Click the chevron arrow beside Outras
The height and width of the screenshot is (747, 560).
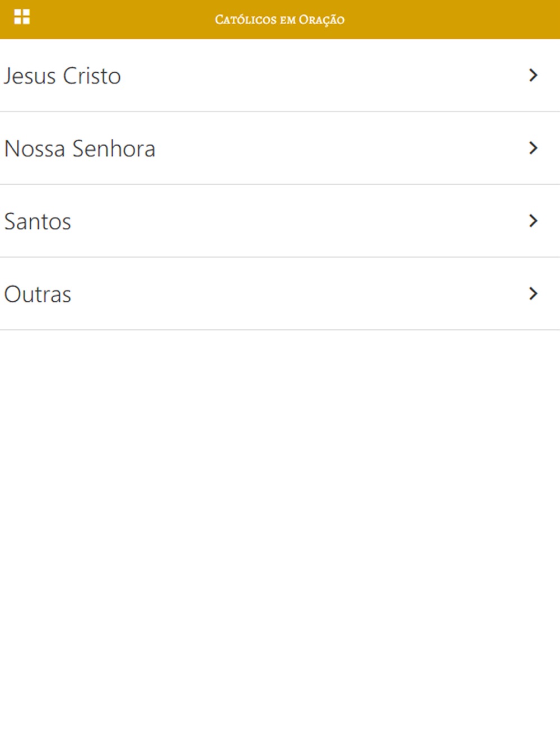[533, 293]
